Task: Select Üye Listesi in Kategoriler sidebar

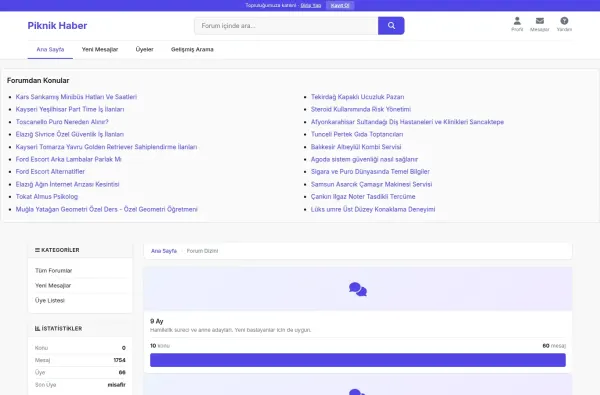Action: pyautogui.click(x=50, y=300)
